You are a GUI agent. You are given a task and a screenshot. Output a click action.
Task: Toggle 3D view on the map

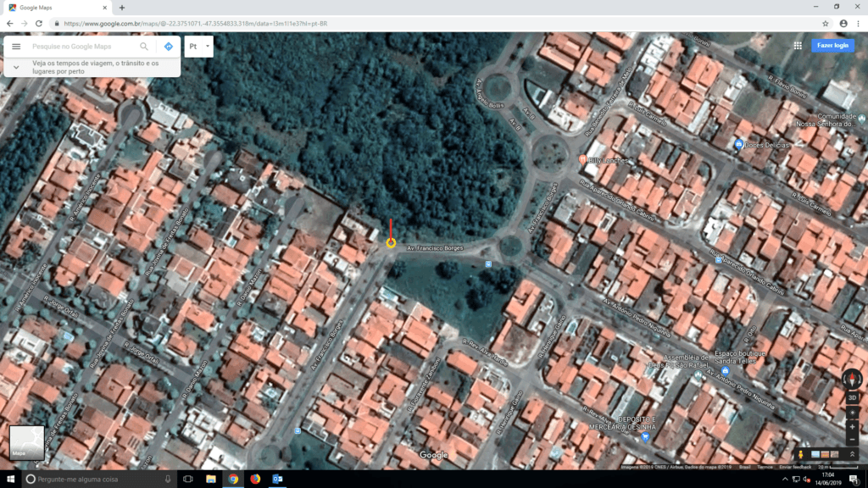pos(852,397)
